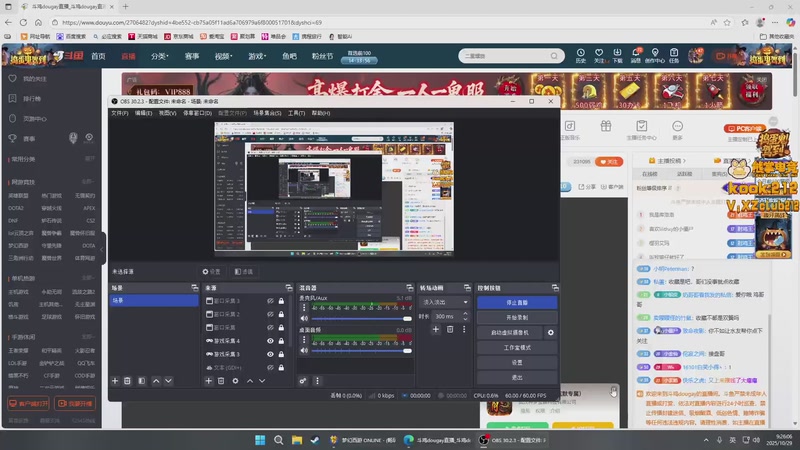
Task: Open advanced audio properties gear in mixer
Action: click(x=303, y=381)
